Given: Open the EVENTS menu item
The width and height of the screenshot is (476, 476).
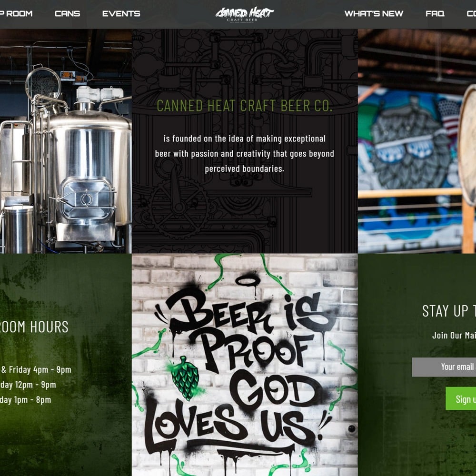Looking at the screenshot, I should pos(121,14).
